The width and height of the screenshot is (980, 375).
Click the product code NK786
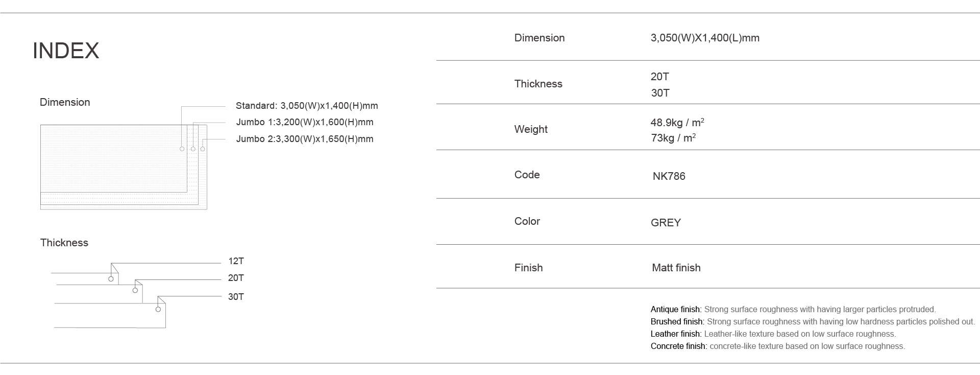click(669, 176)
